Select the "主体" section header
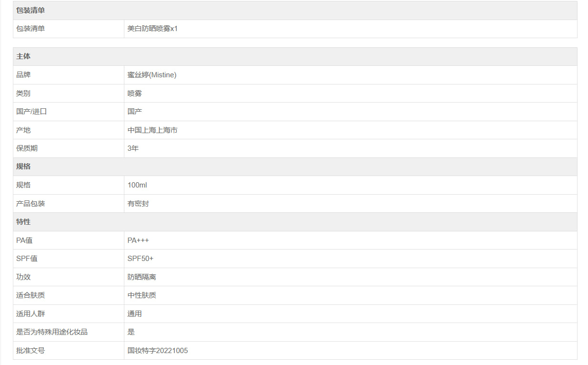This screenshot has height=365, width=588. click(x=23, y=56)
